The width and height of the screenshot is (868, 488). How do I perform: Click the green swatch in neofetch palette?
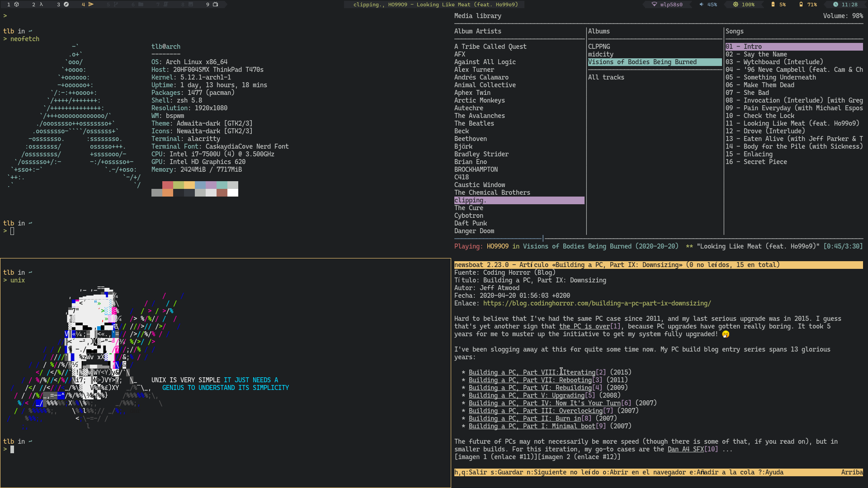[x=179, y=185]
